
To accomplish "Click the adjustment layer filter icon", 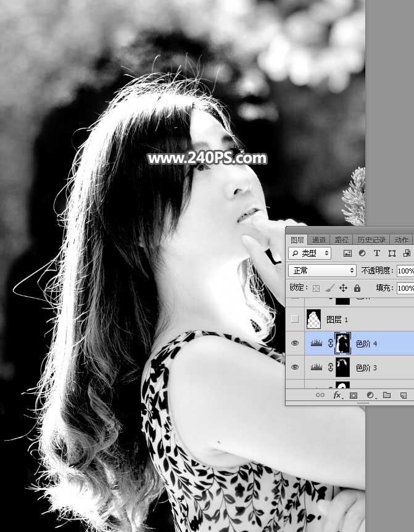I will [x=362, y=253].
